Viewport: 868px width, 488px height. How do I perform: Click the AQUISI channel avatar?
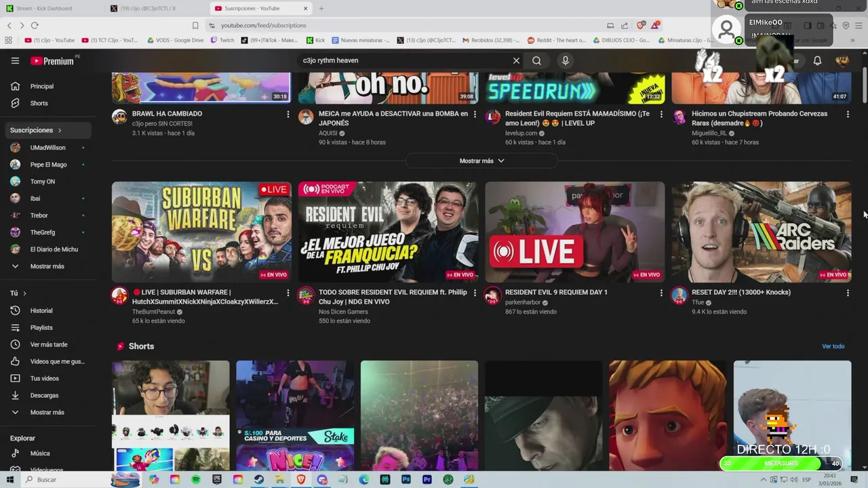306,117
